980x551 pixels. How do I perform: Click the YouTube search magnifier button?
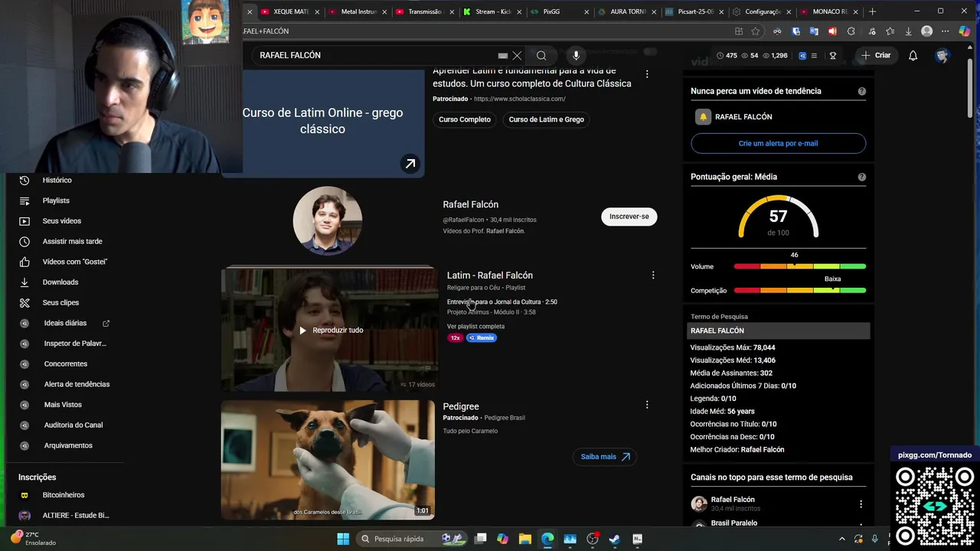point(541,56)
